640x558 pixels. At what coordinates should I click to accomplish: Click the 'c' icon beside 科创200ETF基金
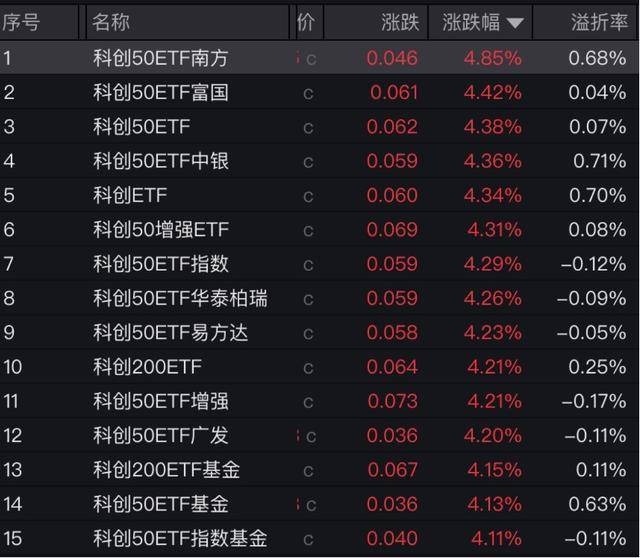(x=309, y=470)
